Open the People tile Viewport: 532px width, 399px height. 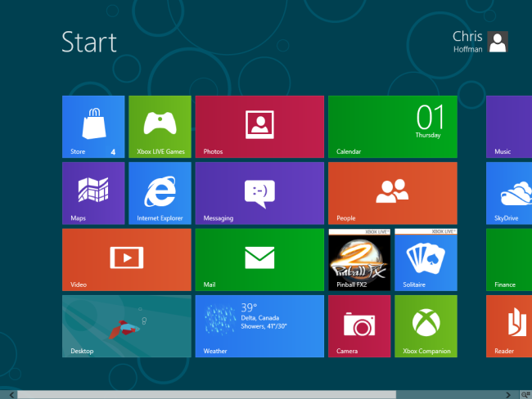click(393, 193)
